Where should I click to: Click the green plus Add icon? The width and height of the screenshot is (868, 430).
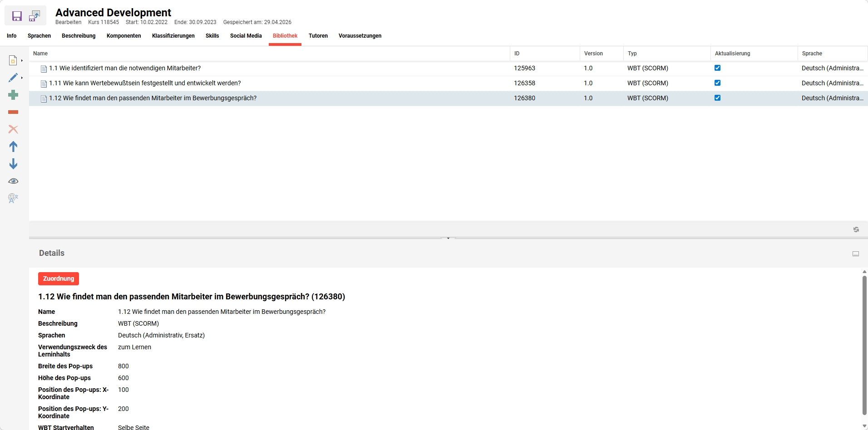pyautogui.click(x=13, y=95)
